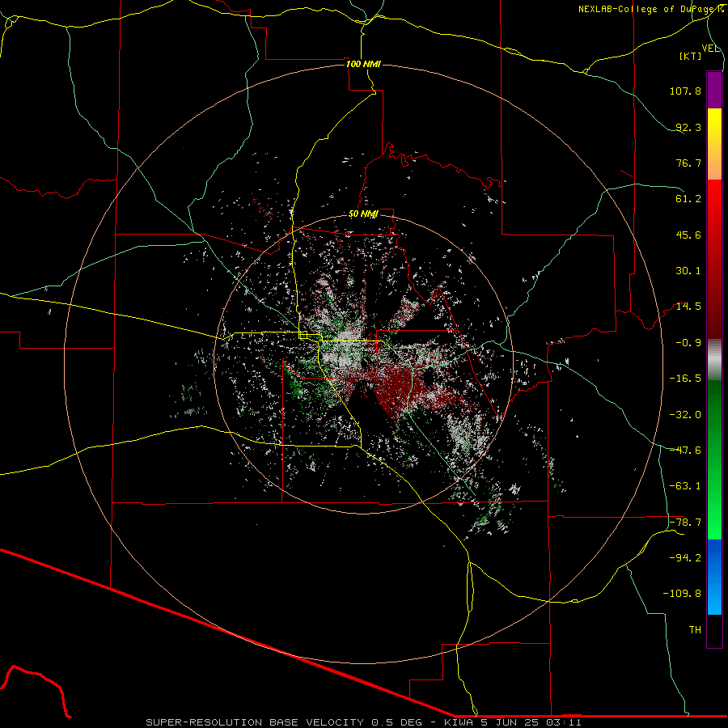Click the TH threshold label
The height and width of the screenshot is (728, 728).
[x=695, y=630]
